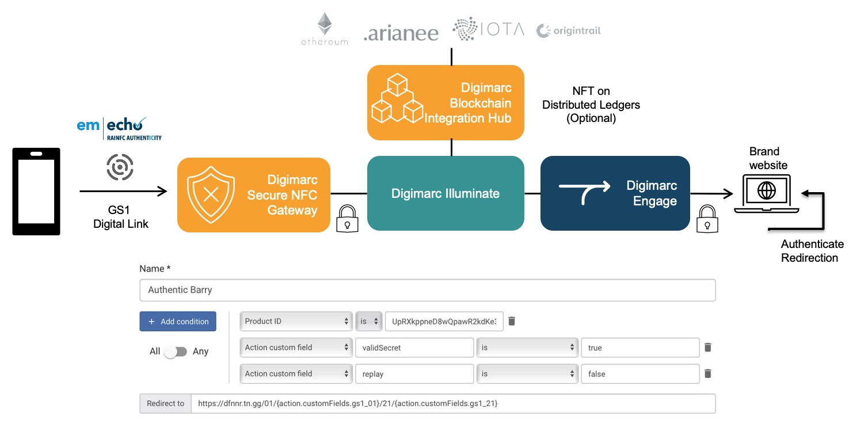Open the Action custom field dropdown for validSecret
The height and width of the screenshot is (428, 868).
click(x=296, y=347)
